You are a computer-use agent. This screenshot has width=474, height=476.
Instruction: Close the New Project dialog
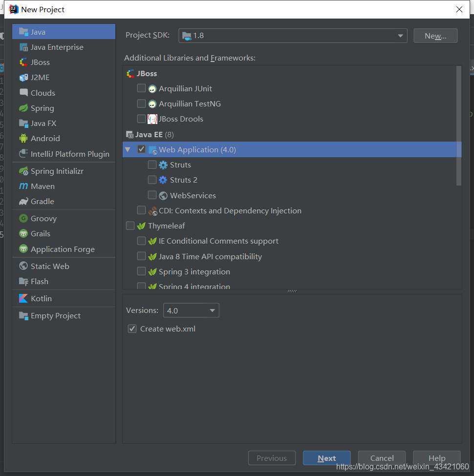459,9
